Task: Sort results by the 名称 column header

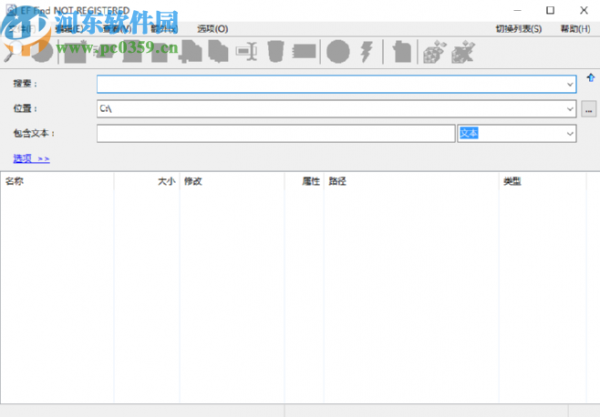Action: click(57, 182)
